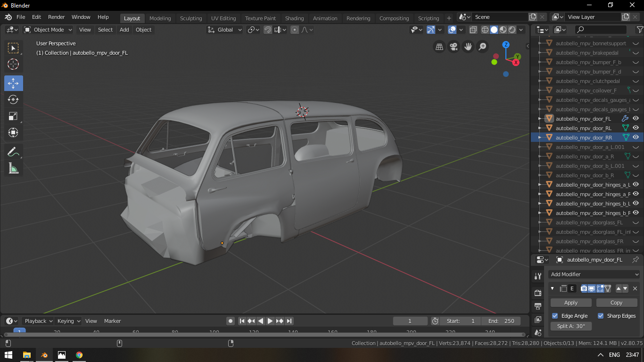Click the viewport zoom magnifier icon
Image resolution: width=644 pixels, height=362 pixels.
(x=482, y=47)
